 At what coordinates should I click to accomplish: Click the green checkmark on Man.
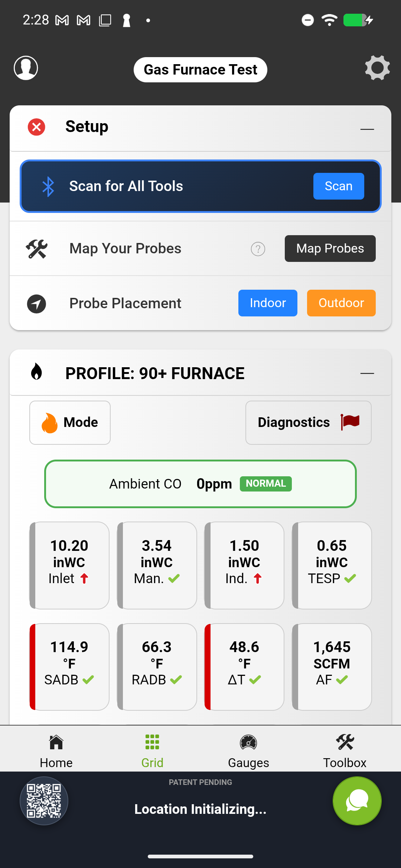tap(174, 578)
